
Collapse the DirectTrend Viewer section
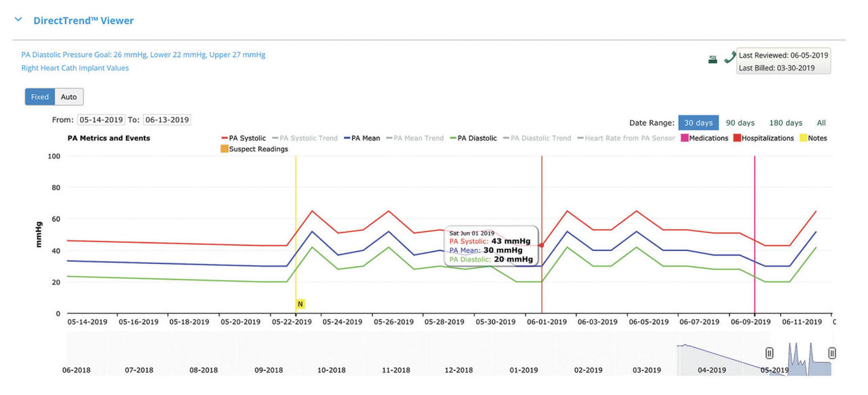tap(18, 20)
